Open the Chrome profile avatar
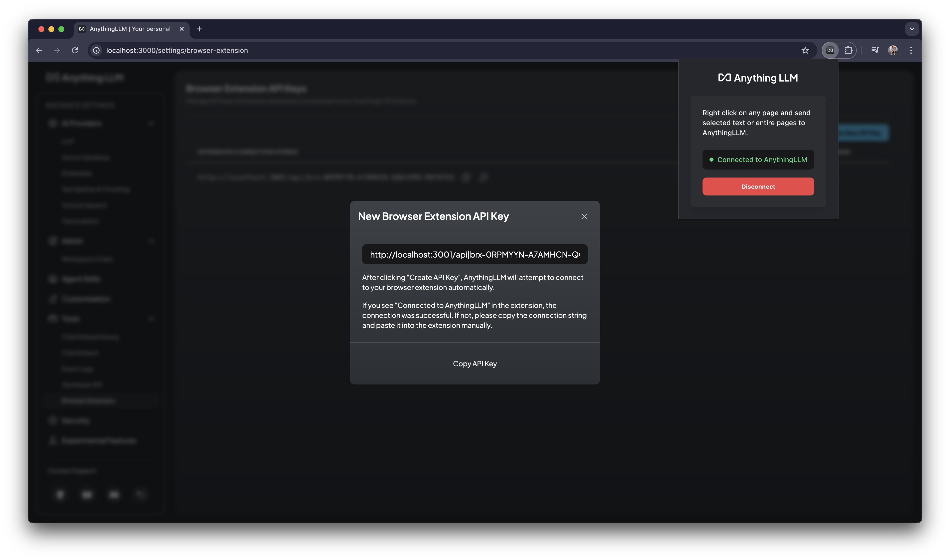 [893, 50]
